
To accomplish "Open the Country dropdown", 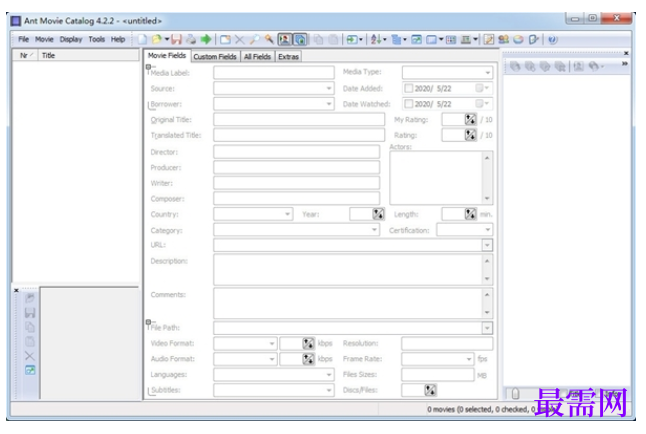I will [287, 214].
